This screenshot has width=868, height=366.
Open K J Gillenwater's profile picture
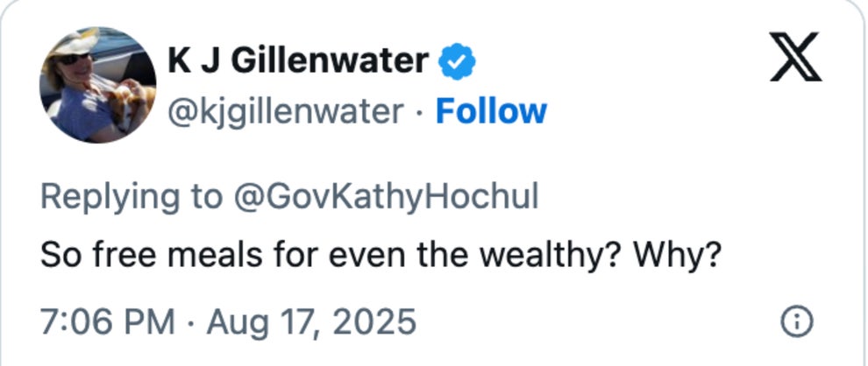[x=98, y=85]
